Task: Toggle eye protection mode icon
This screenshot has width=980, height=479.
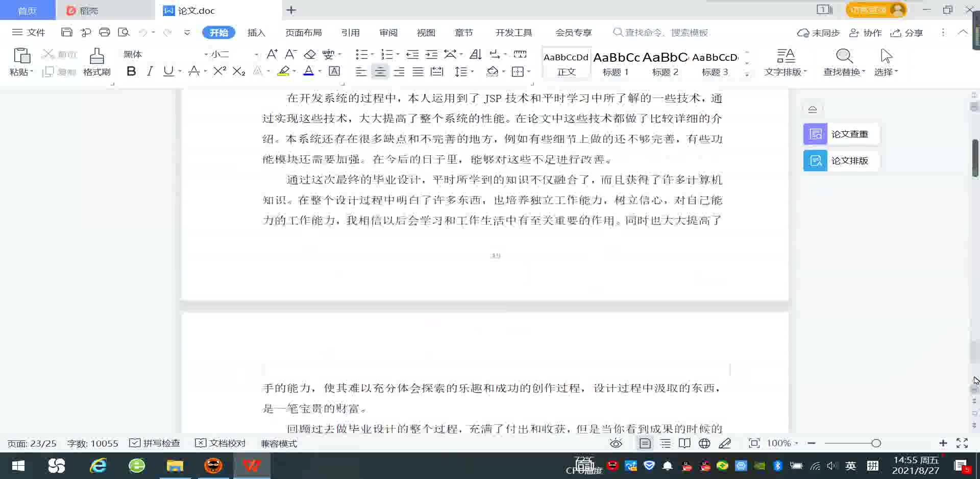Action: coord(616,443)
